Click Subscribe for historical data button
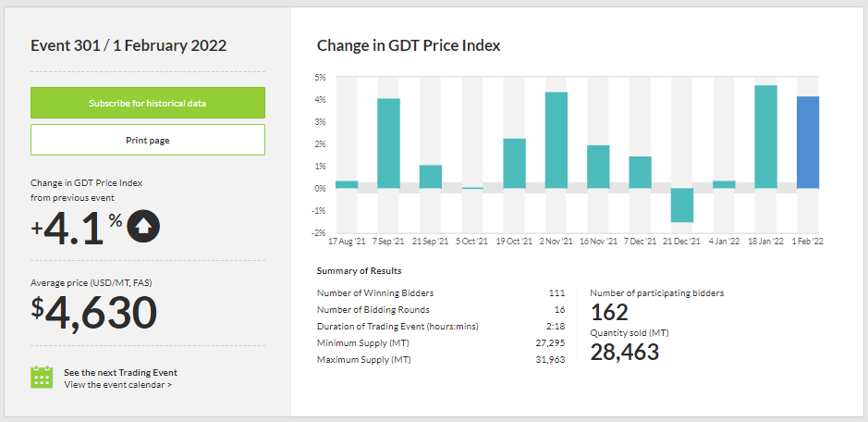The width and height of the screenshot is (868, 422). coord(148,103)
